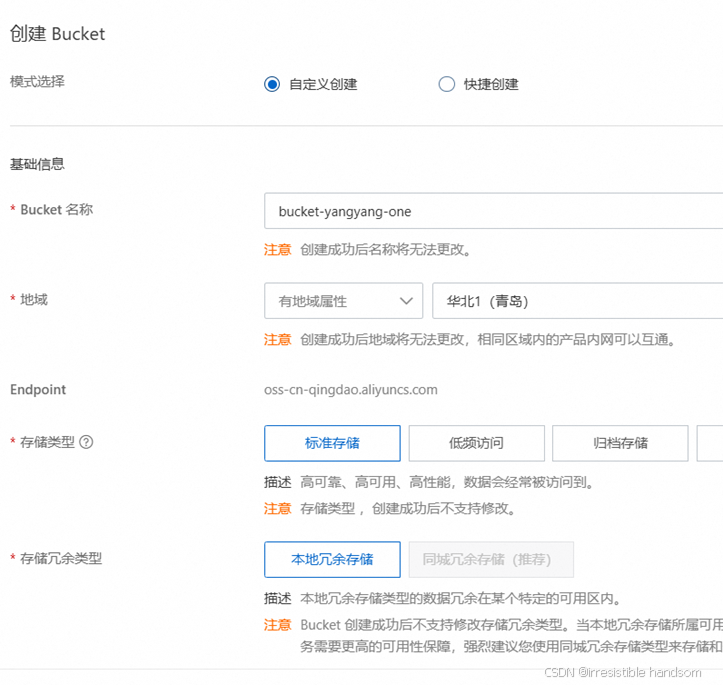Click the 地域 field label
Image resolution: width=723 pixels, height=685 pixels.
(34, 299)
